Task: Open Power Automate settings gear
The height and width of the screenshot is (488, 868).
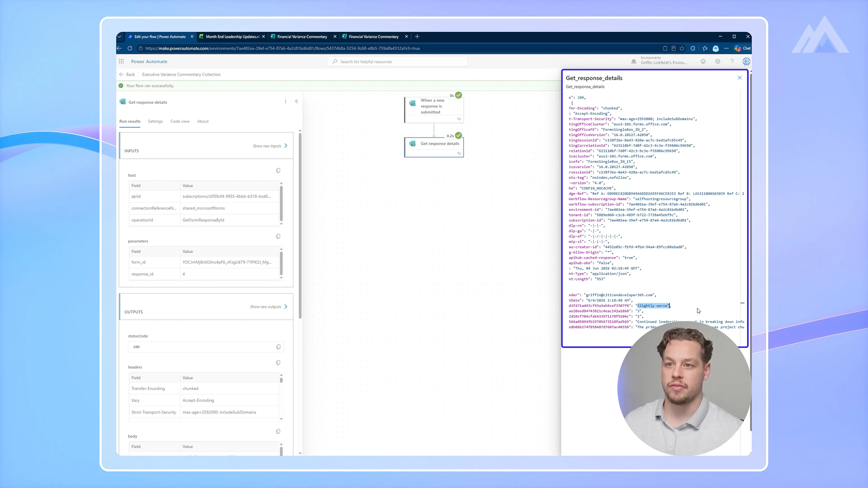Action: pos(718,61)
